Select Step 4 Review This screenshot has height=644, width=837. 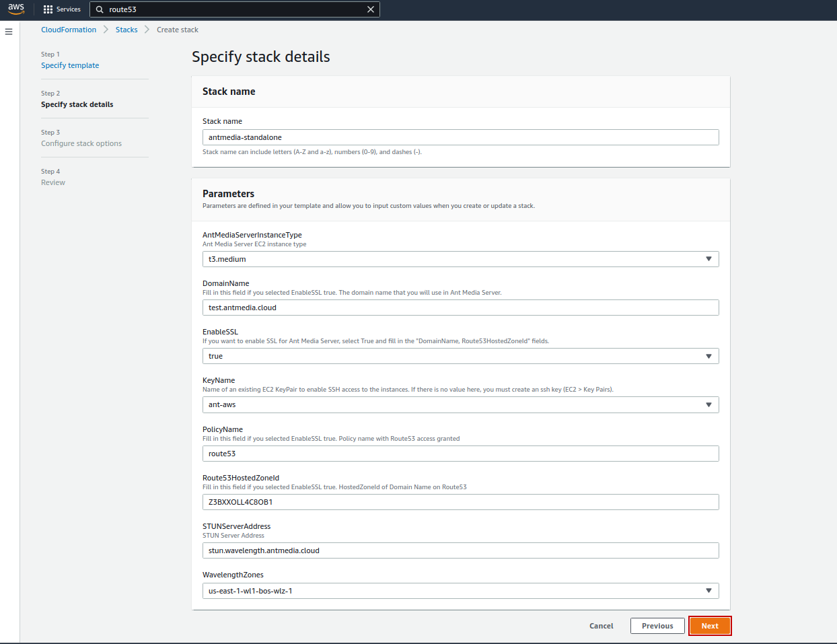pyautogui.click(x=53, y=182)
